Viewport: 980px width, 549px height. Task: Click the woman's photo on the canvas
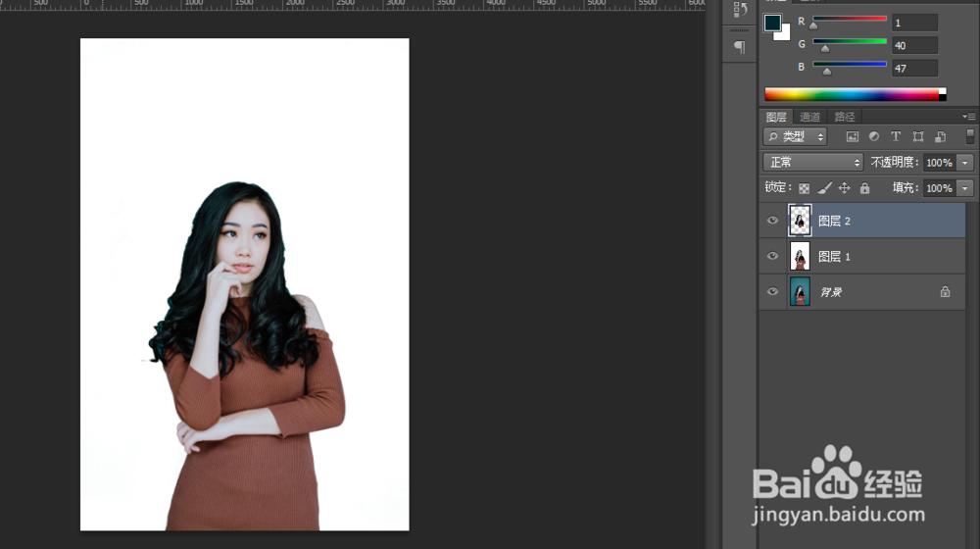pos(245,284)
